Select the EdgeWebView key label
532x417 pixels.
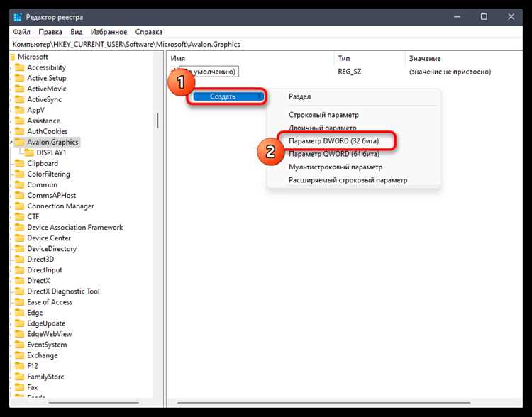coord(50,334)
